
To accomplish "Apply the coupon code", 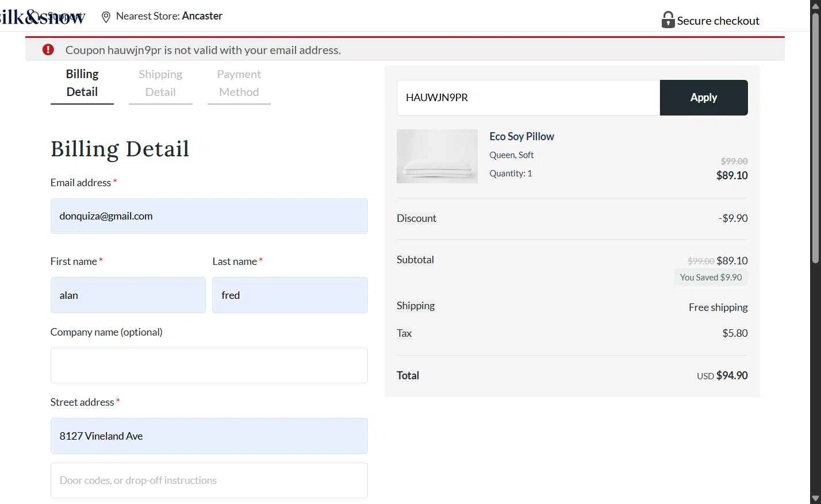I will (704, 98).
